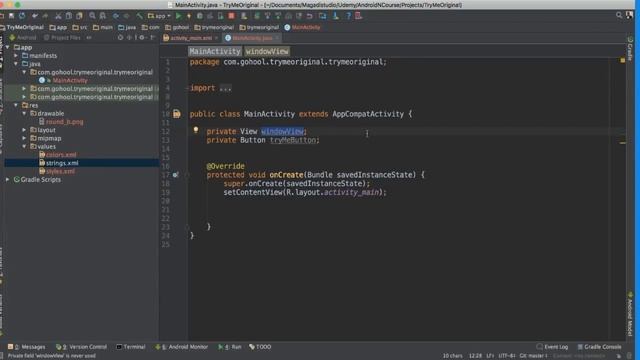Click the red Stop icon

231,16
